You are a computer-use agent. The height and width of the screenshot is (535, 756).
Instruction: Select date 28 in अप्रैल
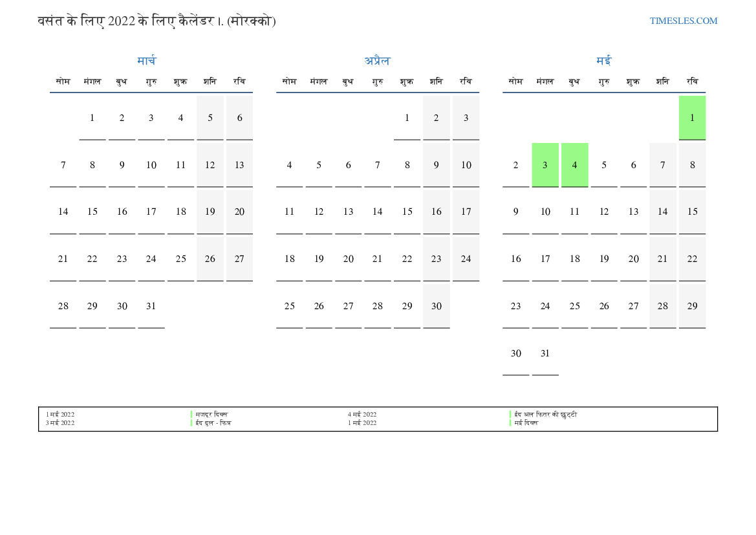[x=378, y=306]
